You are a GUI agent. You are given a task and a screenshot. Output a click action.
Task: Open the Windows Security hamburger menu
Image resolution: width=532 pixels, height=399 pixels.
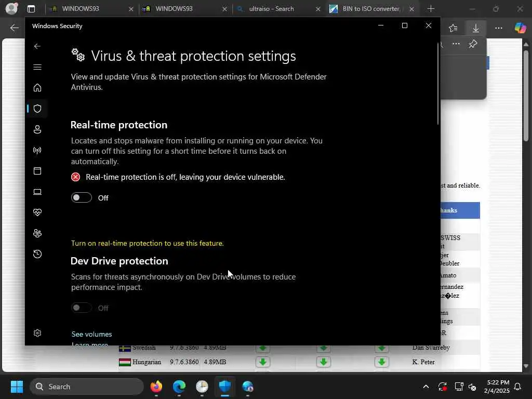click(x=37, y=67)
